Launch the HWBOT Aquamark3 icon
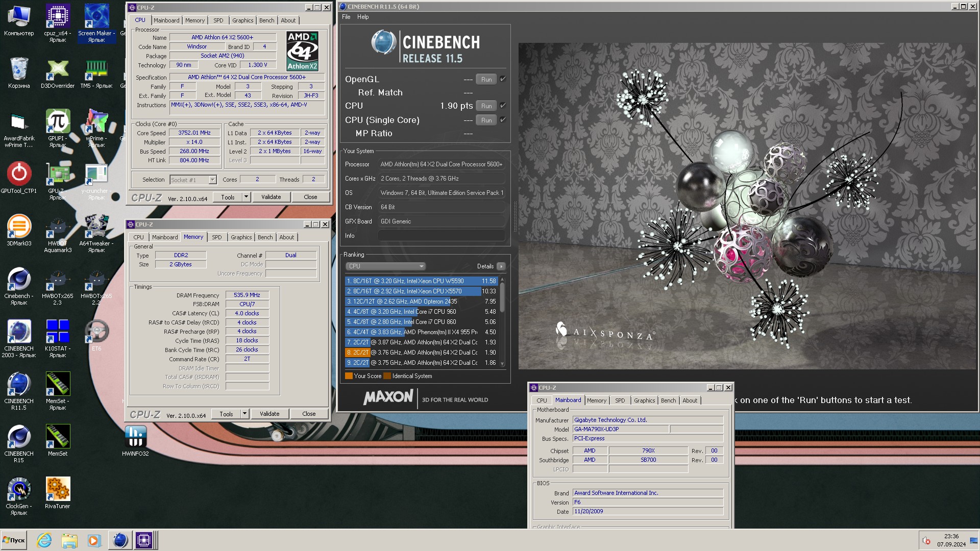The width and height of the screenshot is (980, 551). 58,234
